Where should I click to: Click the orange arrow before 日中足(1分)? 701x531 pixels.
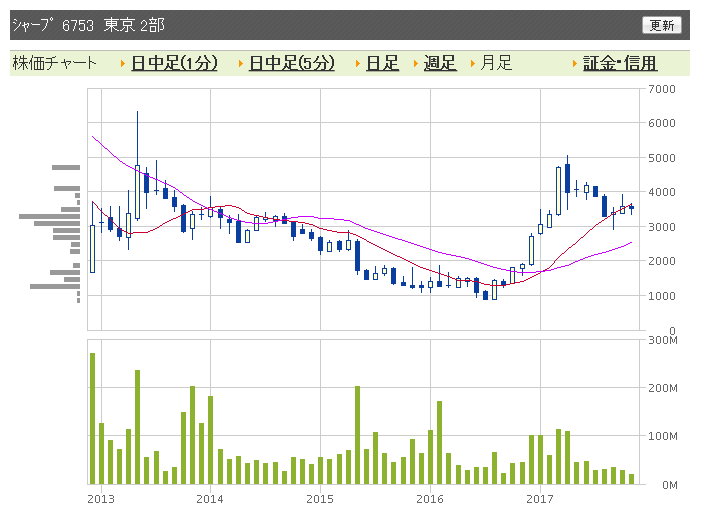[x=123, y=63]
